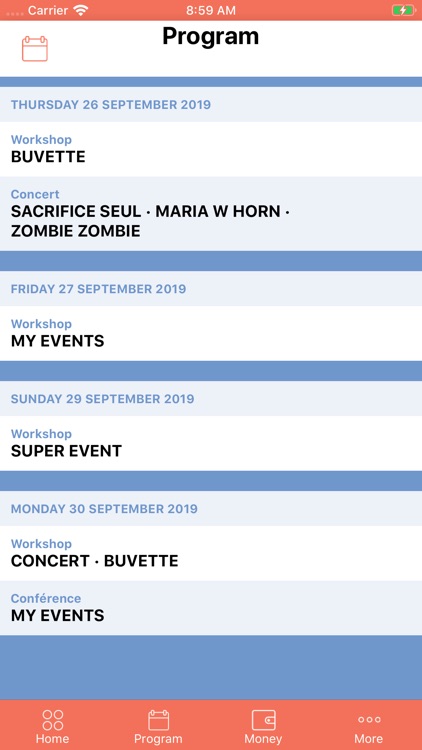Tap the Wi-Fi icon in the status bar
Image resolution: width=422 pixels, height=750 pixels.
coord(81,10)
